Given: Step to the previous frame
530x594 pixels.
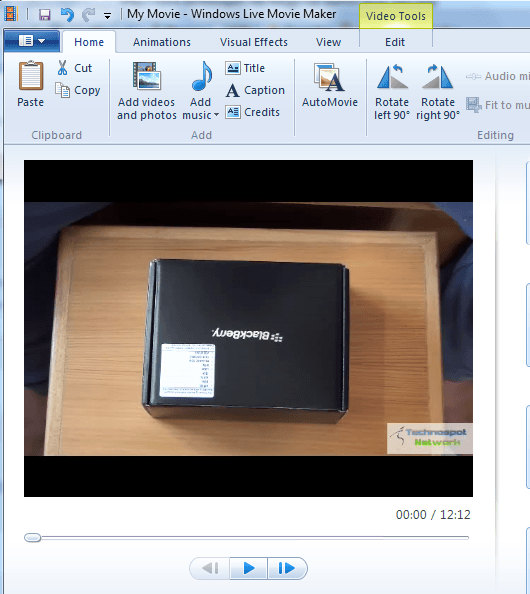Looking at the screenshot, I should click(x=209, y=568).
